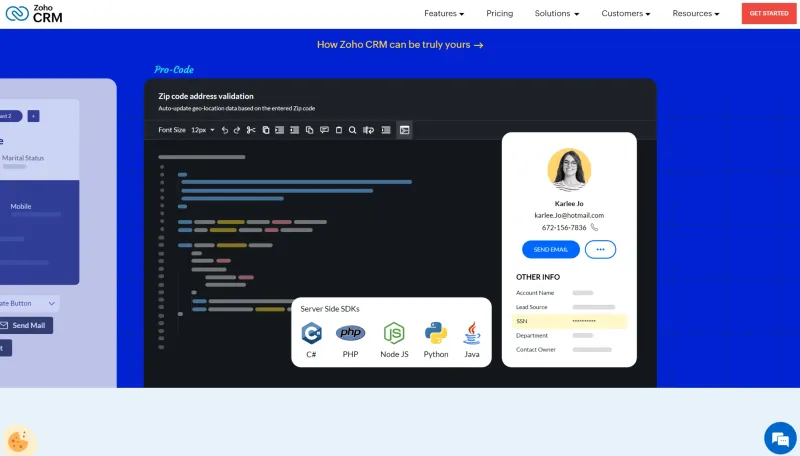800x456 pixels.
Task: Click the 'Department' field label
Action: point(532,336)
